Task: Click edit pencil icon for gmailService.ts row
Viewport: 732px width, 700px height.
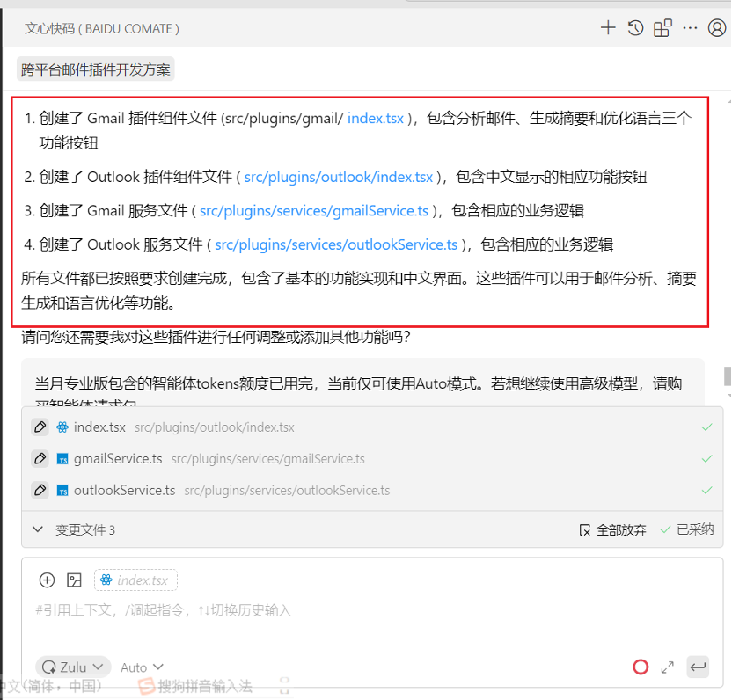Action: [x=40, y=459]
